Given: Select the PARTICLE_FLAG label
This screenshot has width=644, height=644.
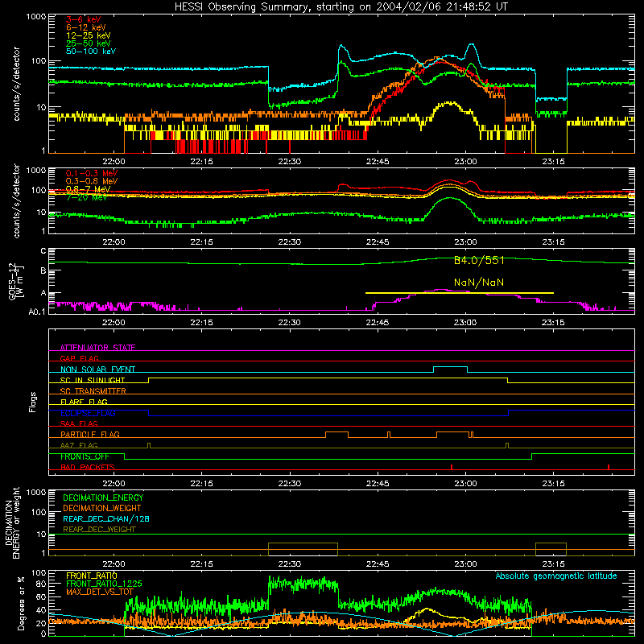Looking at the screenshot, I should 90,434.
